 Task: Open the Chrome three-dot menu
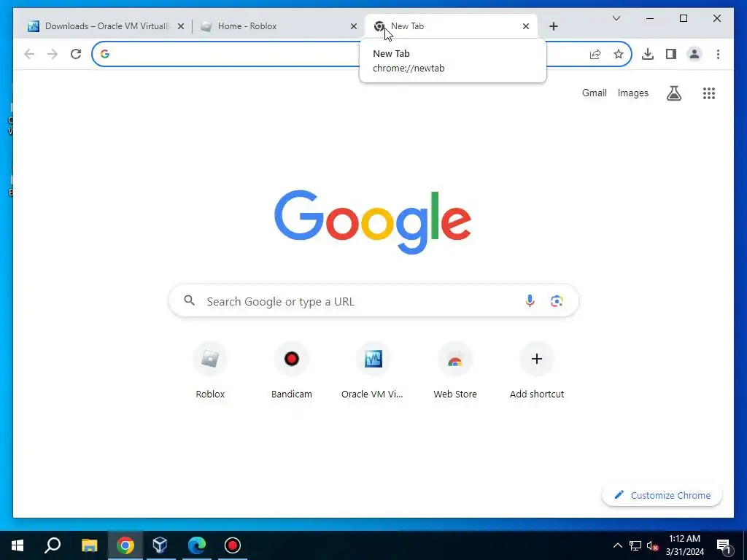718,54
